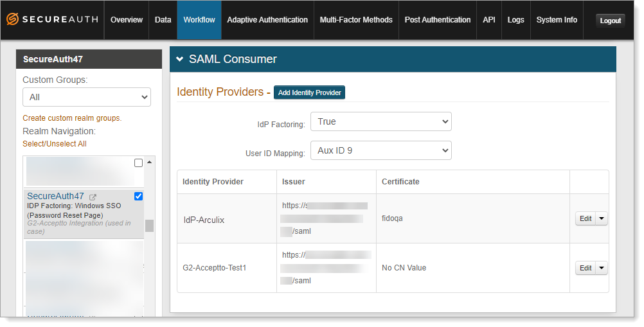Open SecureAuth47 realm external link icon
The height and width of the screenshot is (327, 644).
[93, 197]
